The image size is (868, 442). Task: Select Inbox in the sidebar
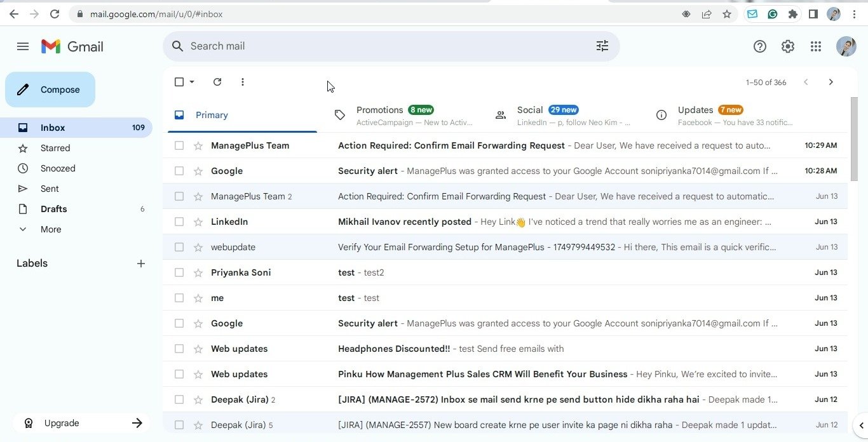(76, 128)
